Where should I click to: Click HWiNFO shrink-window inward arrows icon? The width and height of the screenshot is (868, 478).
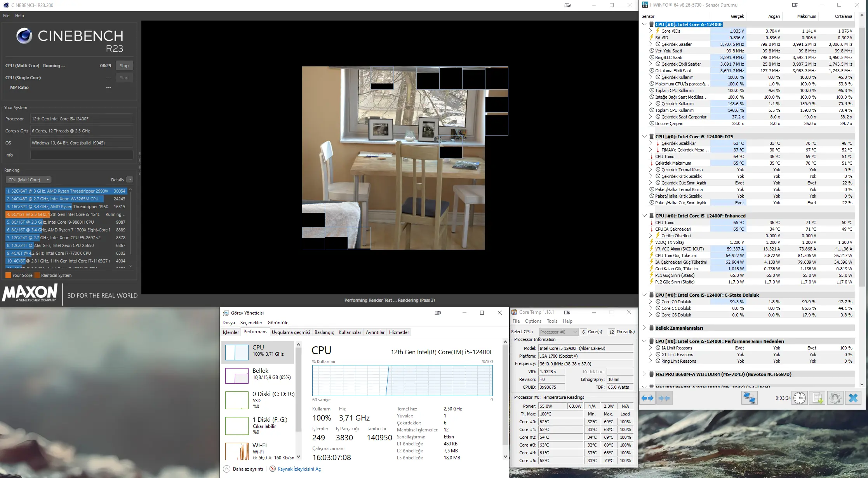pyautogui.click(x=664, y=398)
